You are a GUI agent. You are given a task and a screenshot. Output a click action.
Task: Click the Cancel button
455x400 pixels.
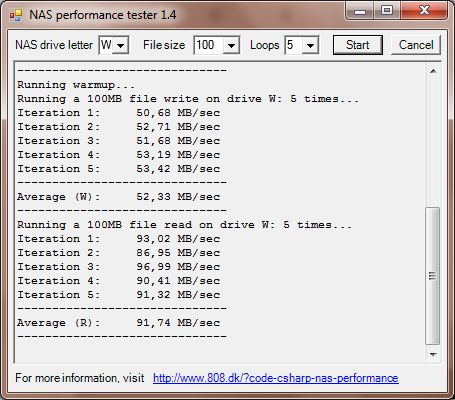(416, 45)
